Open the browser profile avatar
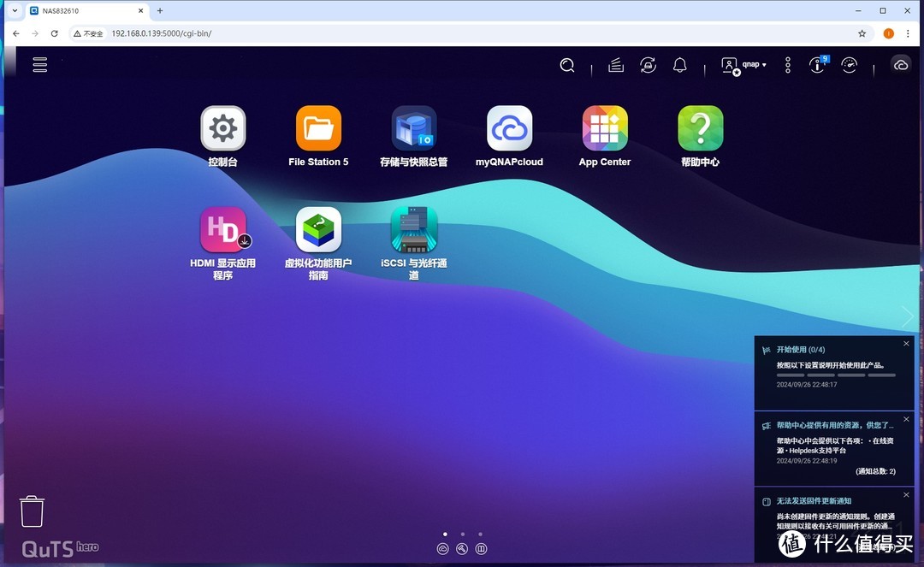This screenshot has width=924, height=567. tap(889, 33)
